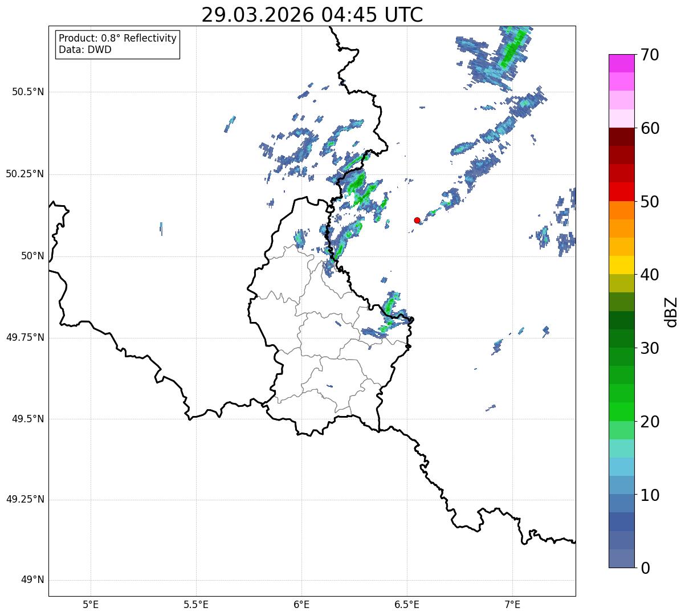Click the latitude label '49°N'

[32, 580]
